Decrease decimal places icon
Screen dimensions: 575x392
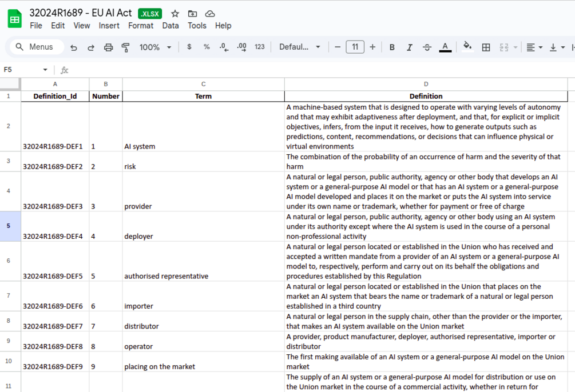tap(224, 47)
